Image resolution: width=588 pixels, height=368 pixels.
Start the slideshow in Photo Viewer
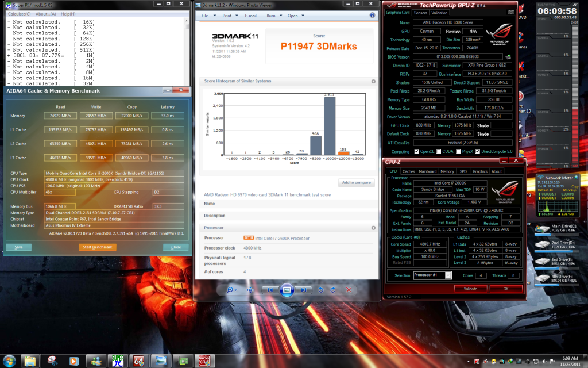click(x=287, y=290)
